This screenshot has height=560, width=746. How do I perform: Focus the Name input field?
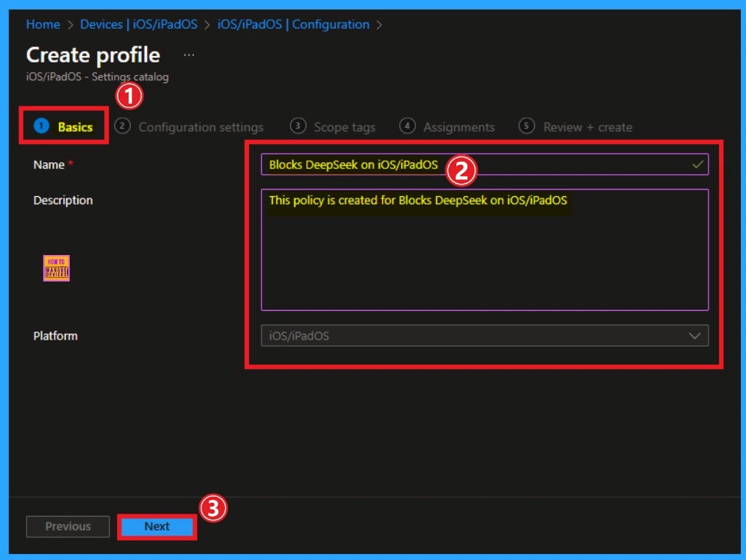pyautogui.click(x=485, y=165)
